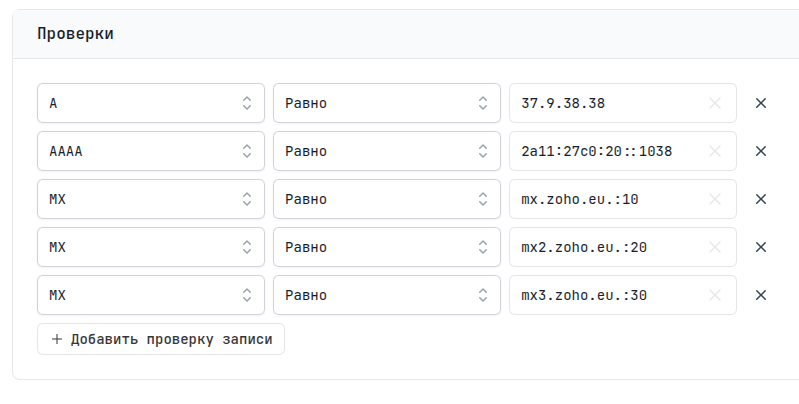Delete the mx3.zoho.eu.:30 check row
Viewport: 799px width, 404px height.
tap(760, 295)
